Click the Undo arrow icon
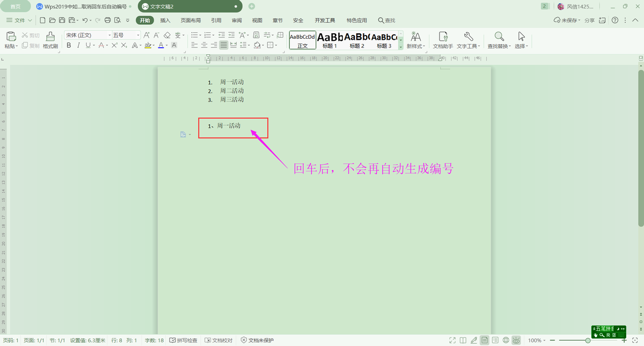Screen dimensions: 644x346 click(x=85, y=20)
